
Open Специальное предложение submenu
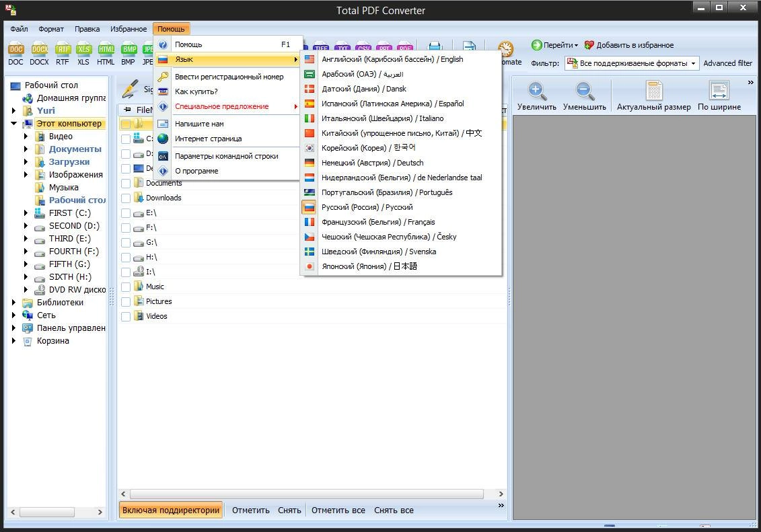click(227, 106)
